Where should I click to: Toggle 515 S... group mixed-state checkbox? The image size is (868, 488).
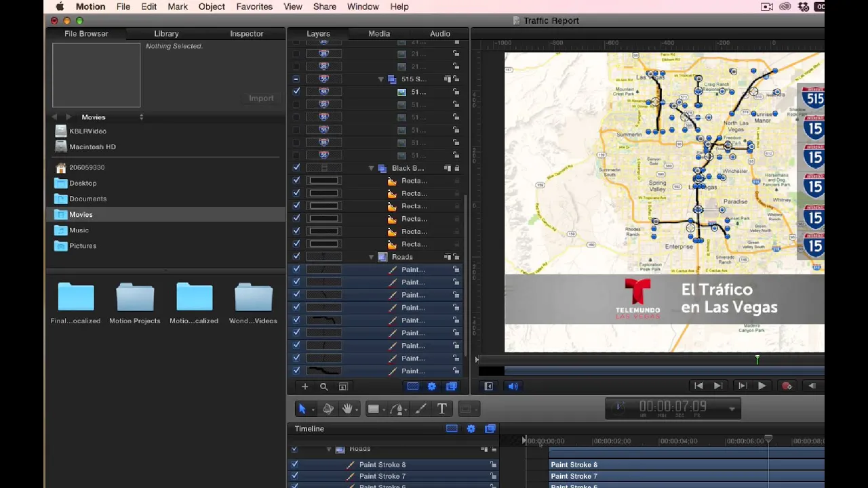296,79
